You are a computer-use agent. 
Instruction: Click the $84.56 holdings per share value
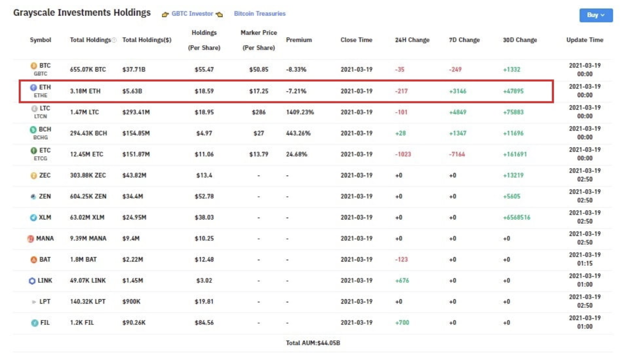pos(204,323)
